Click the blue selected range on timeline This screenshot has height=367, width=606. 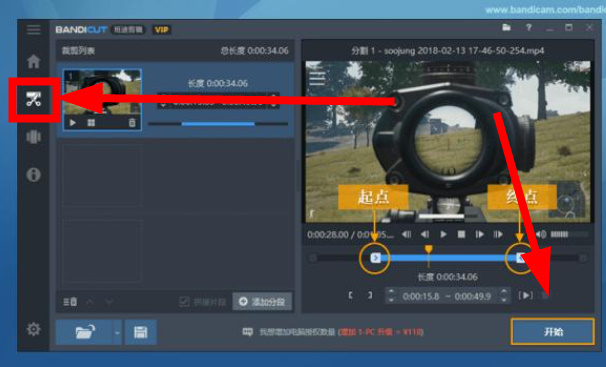pyautogui.click(x=448, y=258)
